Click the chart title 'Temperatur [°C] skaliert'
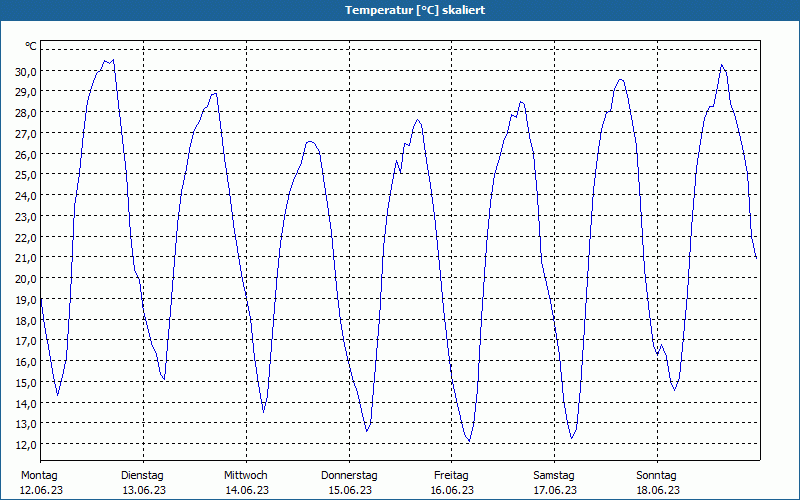Viewport: 800px width, 500px height. 415,10
